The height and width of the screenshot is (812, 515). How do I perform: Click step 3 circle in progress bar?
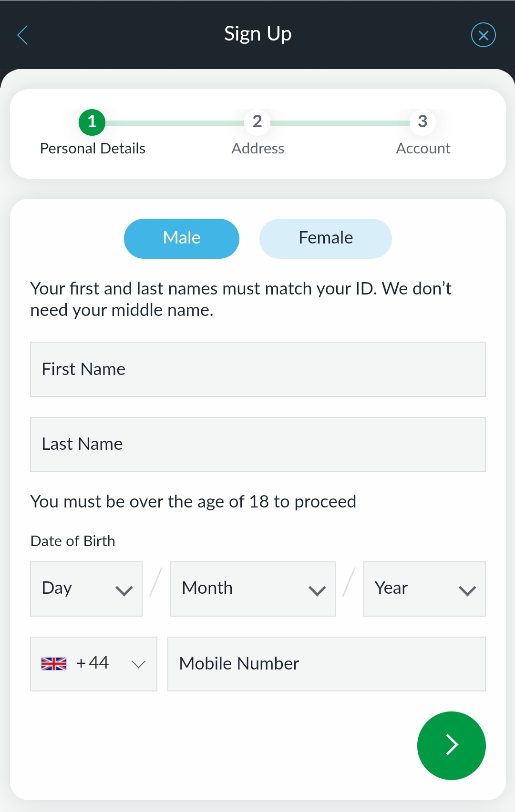422,122
